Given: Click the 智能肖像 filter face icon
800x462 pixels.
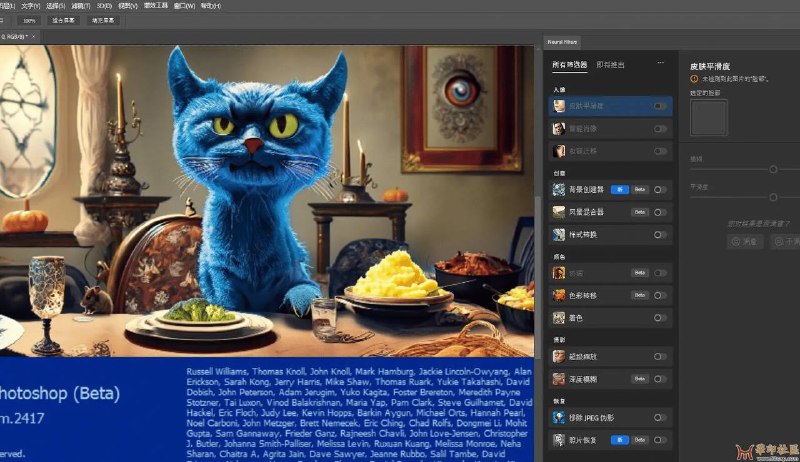Looking at the screenshot, I should pyautogui.click(x=559, y=129).
